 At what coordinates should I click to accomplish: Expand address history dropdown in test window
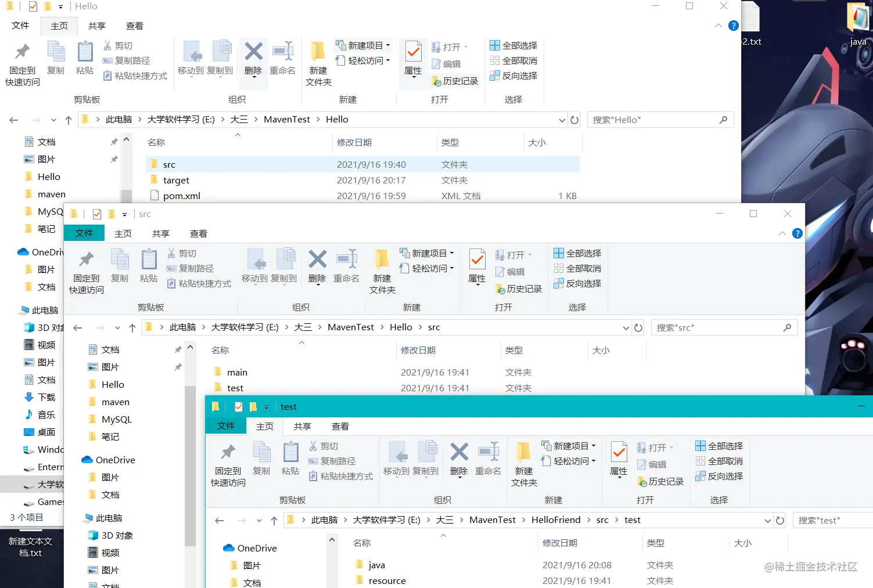(767, 521)
